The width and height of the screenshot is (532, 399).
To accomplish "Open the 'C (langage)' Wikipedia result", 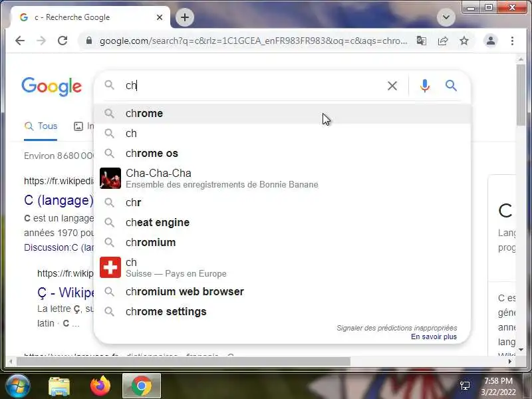I will 59,201.
